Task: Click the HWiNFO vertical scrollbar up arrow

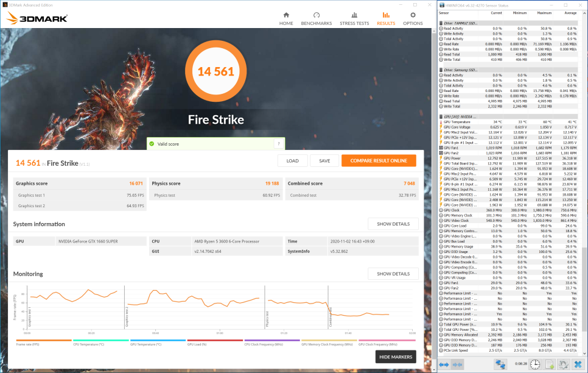Action: (x=584, y=13)
